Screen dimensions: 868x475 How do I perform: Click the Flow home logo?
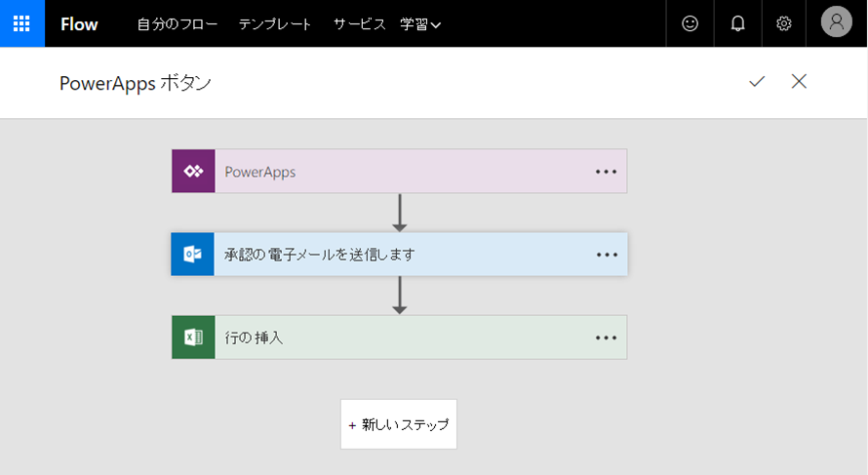coord(79,23)
